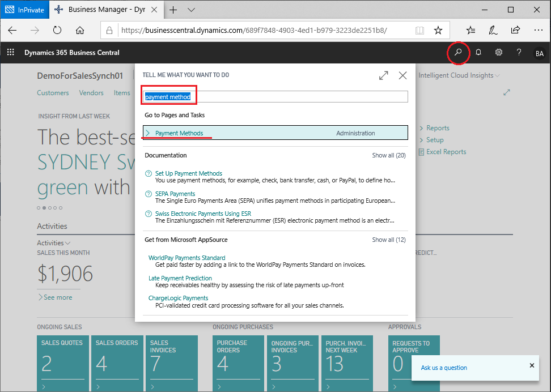Open the Sales Invoices tile
Viewport: 551px width, 392px height.
(172, 364)
